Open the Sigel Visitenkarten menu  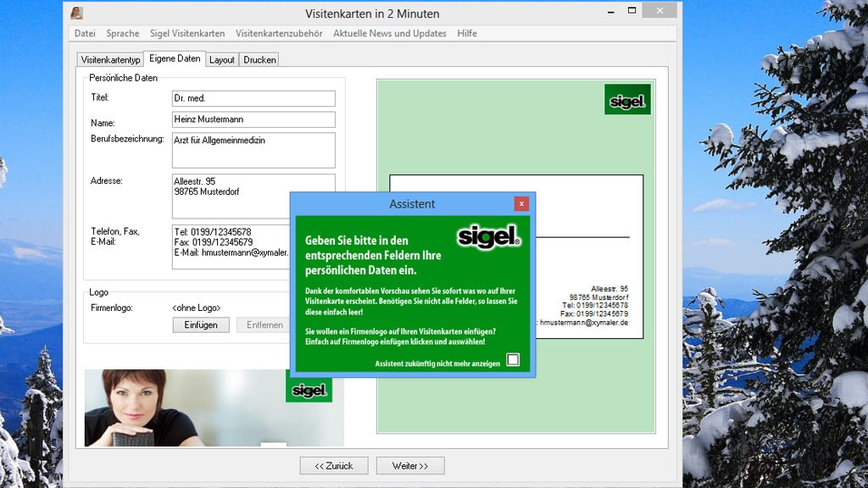point(187,34)
